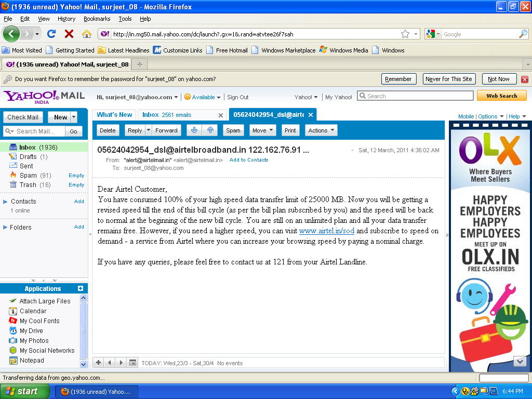
Task: Mark the email as Spam
Action: 233,130
